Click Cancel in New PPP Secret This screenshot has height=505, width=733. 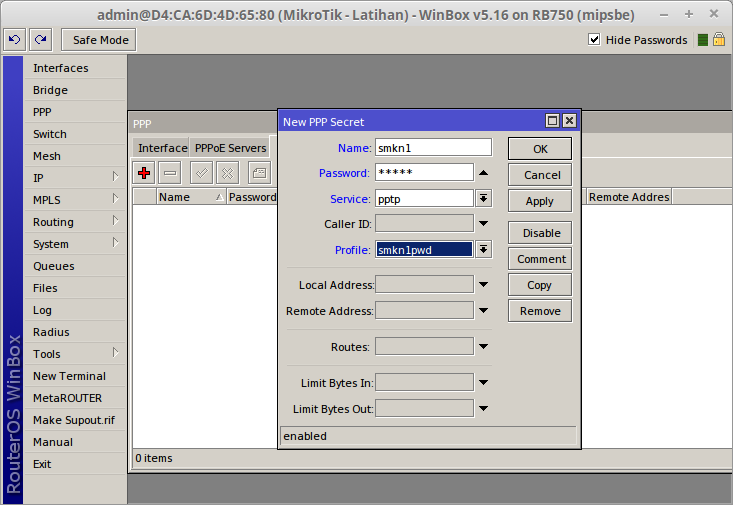540,175
